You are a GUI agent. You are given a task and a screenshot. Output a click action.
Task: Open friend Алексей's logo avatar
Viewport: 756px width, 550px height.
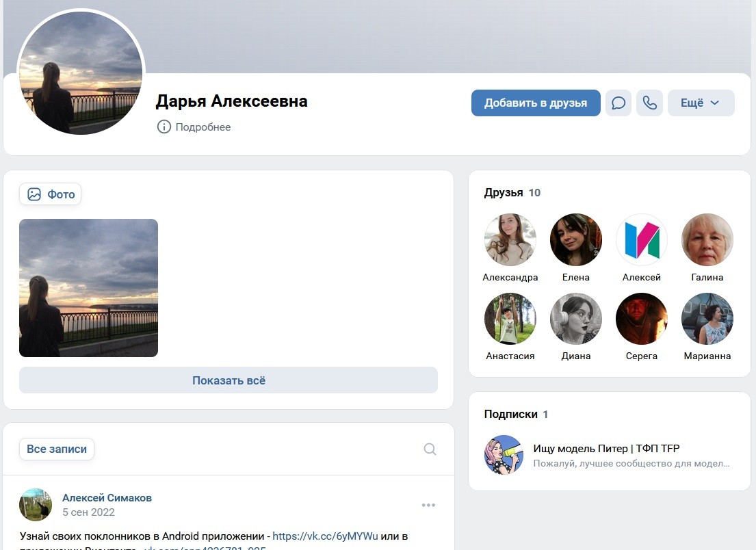click(641, 239)
